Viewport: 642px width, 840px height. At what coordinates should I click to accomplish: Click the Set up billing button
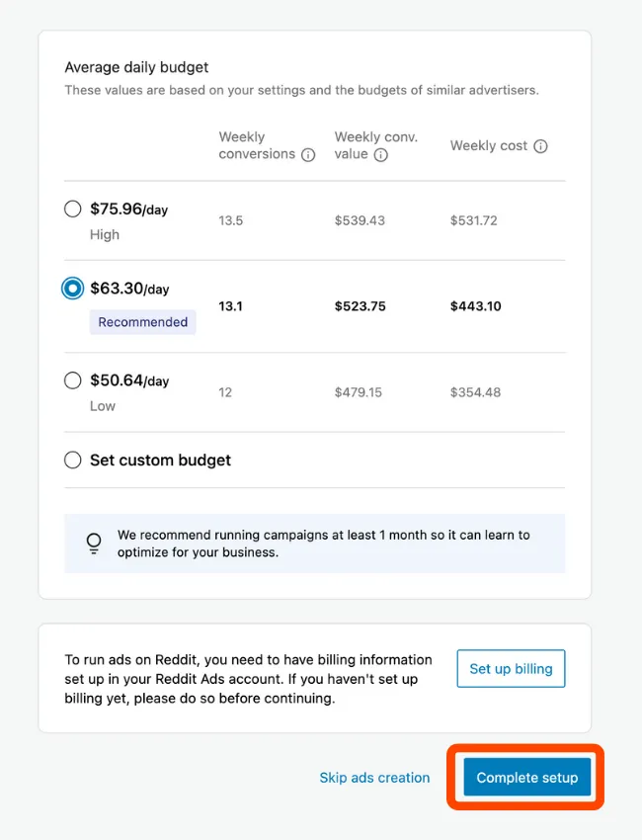[511, 668]
